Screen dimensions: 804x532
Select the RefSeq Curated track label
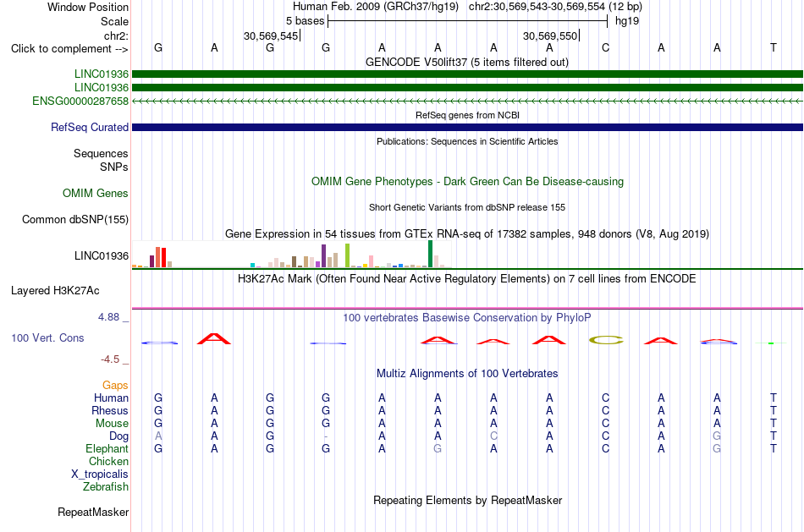pyautogui.click(x=89, y=127)
